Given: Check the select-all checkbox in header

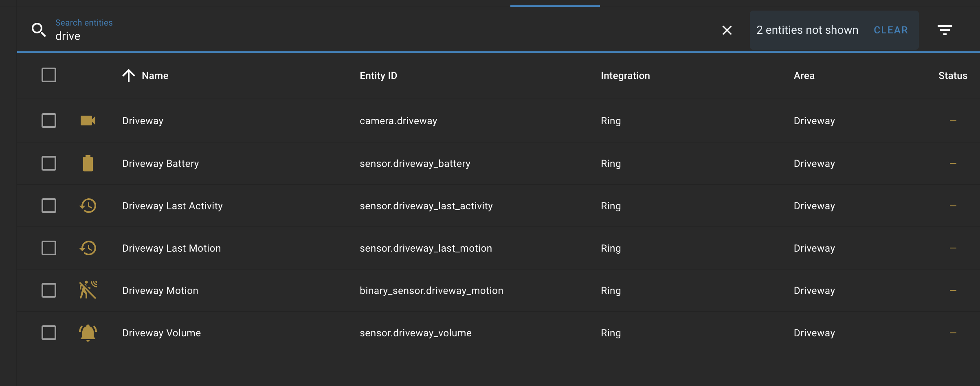Looking at the screenshot, I should point(48,75).
